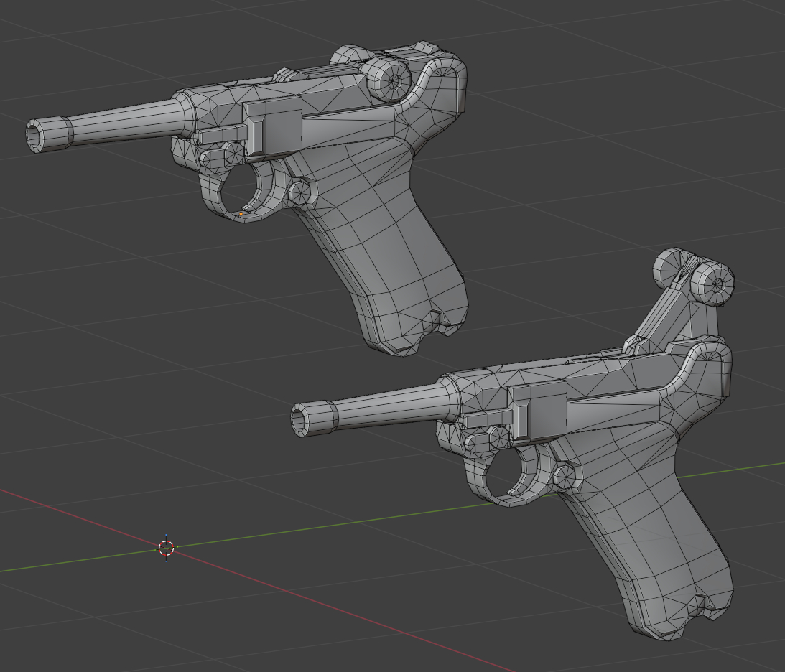The height and width of the screenshot is (672, 785).
Task: Select the orange vertex on the trigger guard
Action: point(241,213)
